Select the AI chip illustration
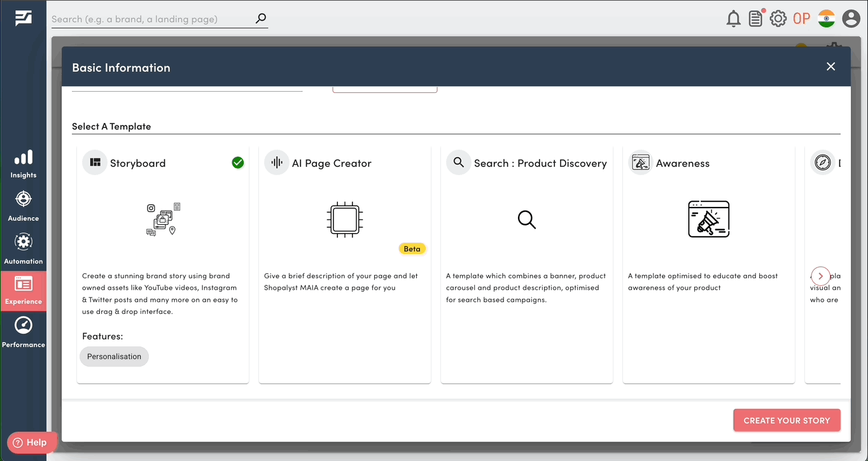 [344, 220]
